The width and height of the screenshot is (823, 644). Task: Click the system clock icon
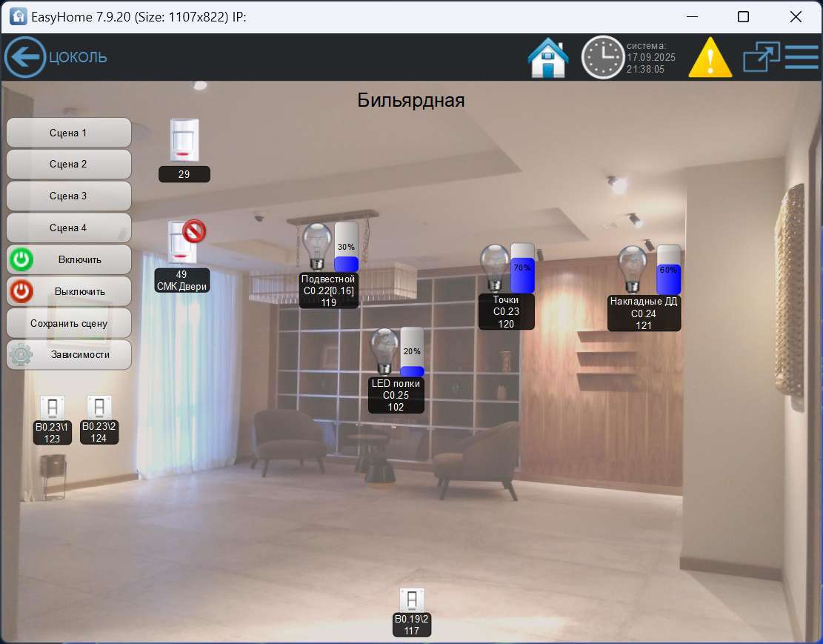click(x=602, y=57)
